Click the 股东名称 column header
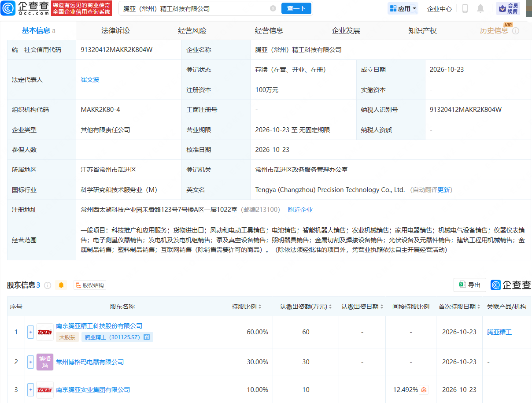Screen dimensions: 532x403 point(122,307)
